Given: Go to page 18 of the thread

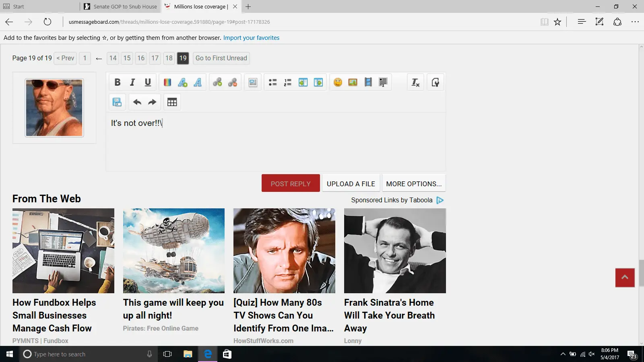Looking at the screenshot, I should pyautogui.click(x=169, y=58).
